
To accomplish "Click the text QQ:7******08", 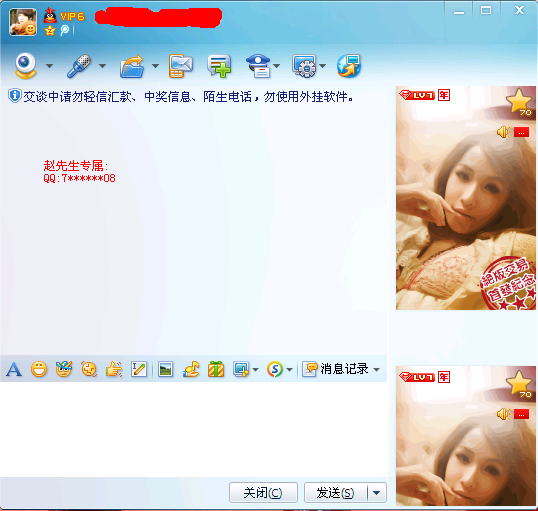I will tap(79, 178).
